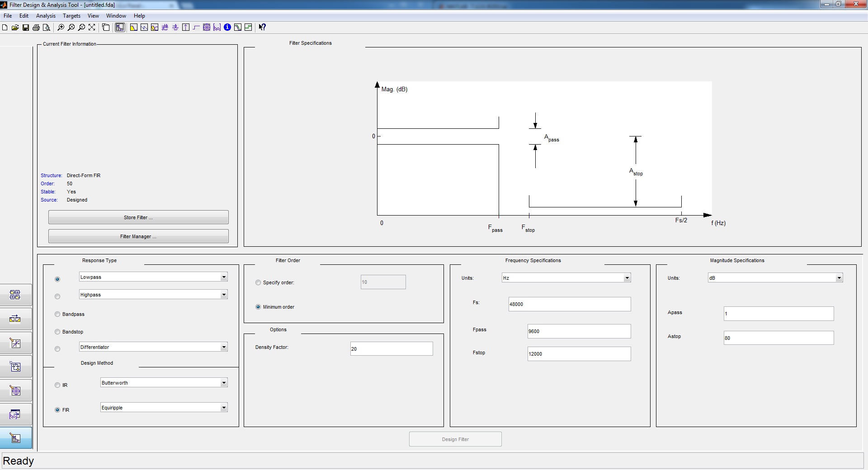Open the Targets menu
Image resolution: width=868 pixels, height=470 pixels.
click(71, 16)
